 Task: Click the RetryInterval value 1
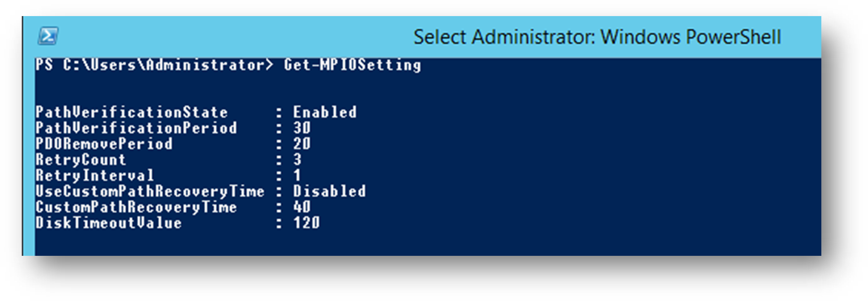[297, 176]
